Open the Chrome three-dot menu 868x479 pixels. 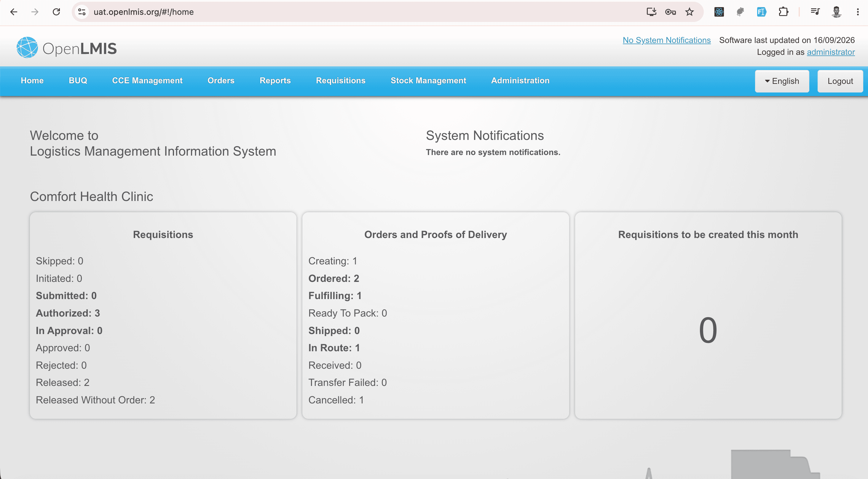(x=858, y=12)
